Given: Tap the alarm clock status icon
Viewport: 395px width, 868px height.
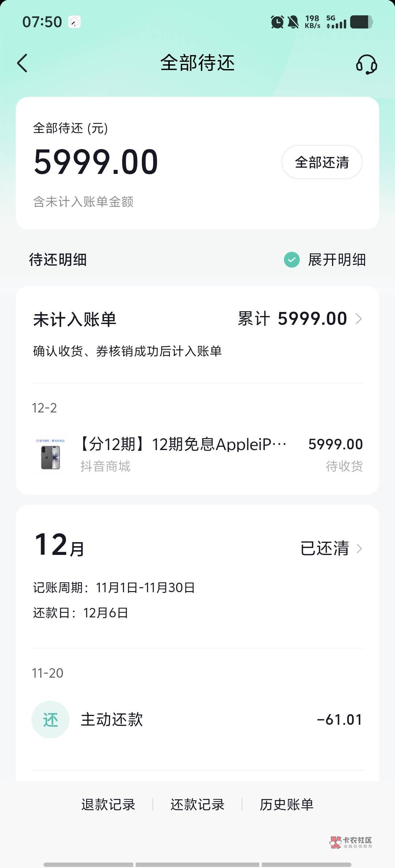Looking at the screenshot, I should [x=277, y=22].
